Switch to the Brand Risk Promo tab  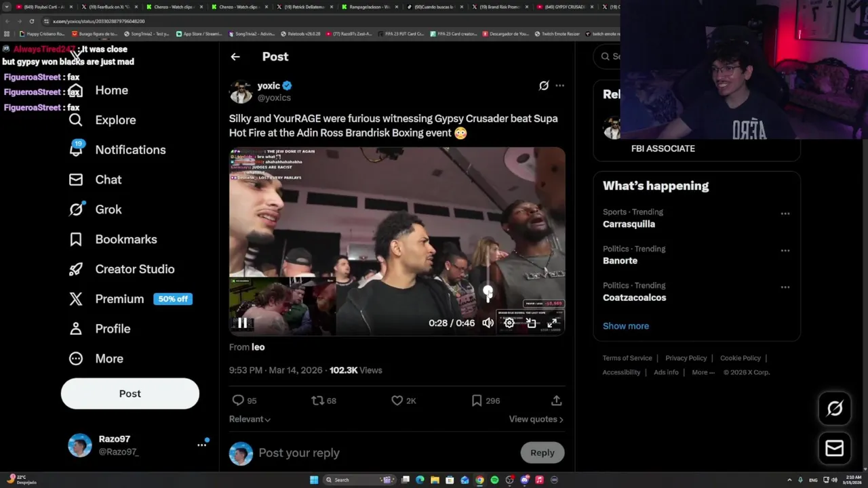point(499,7)
